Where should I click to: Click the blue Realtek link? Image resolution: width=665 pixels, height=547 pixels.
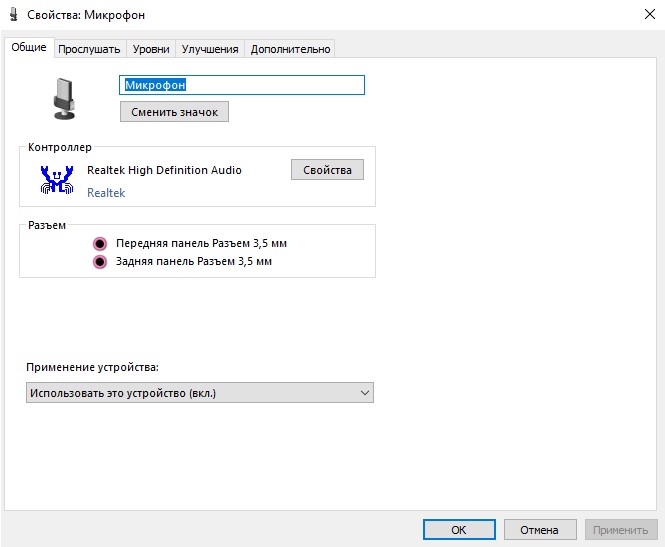coord(106,193)
